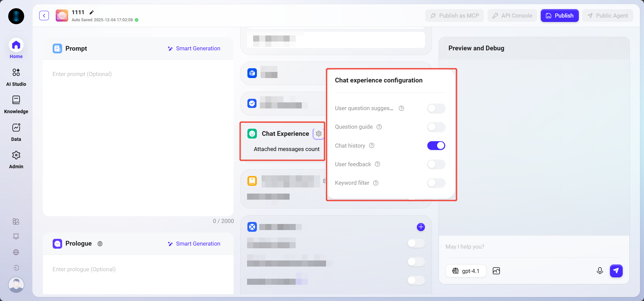Screen dimensions: 644x301
Task: Click the back arrow button
Action: click(x=44, y=16)
